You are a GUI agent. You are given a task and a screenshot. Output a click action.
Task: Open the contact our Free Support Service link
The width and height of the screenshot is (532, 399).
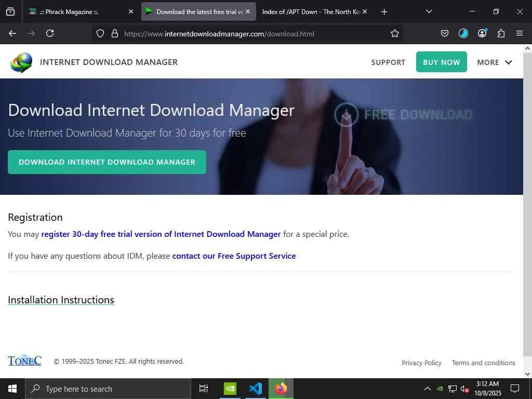click(234, 256)
